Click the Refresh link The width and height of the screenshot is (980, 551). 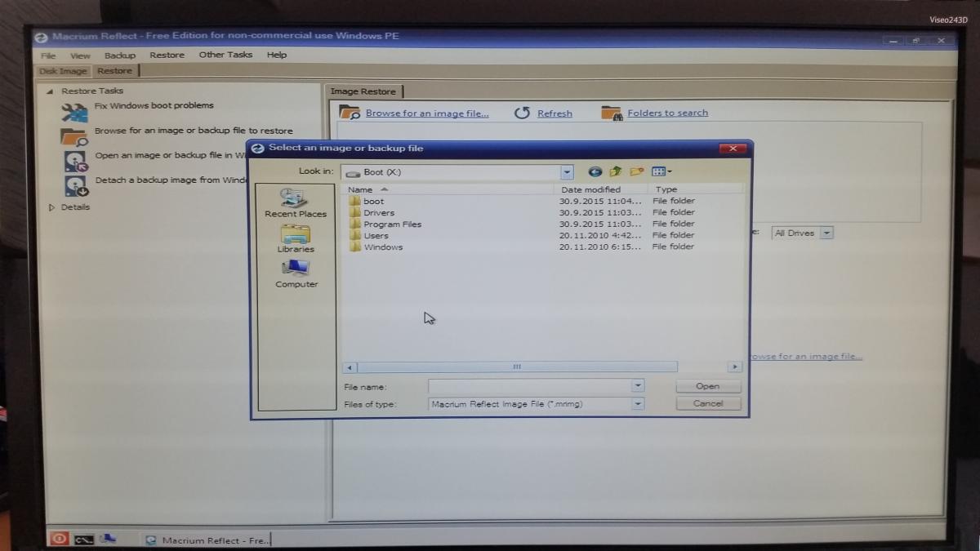click(x=555, y=113)
